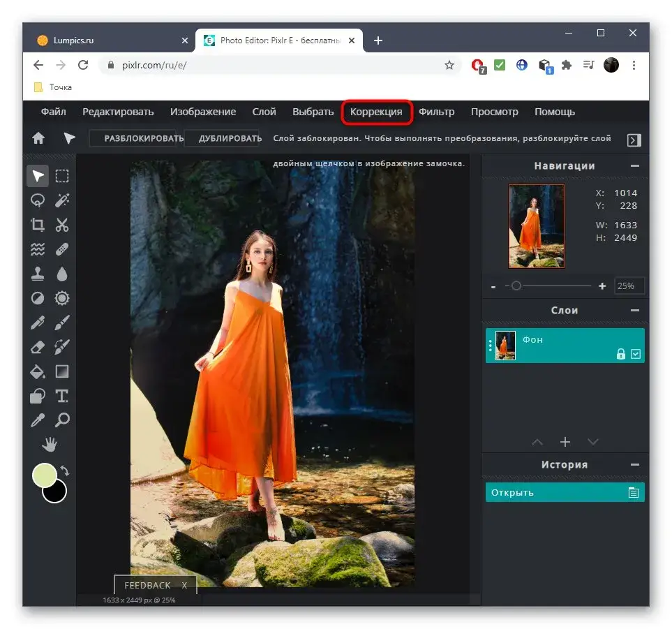
Task: Select the Crop tool
Action: coord(38,225)
